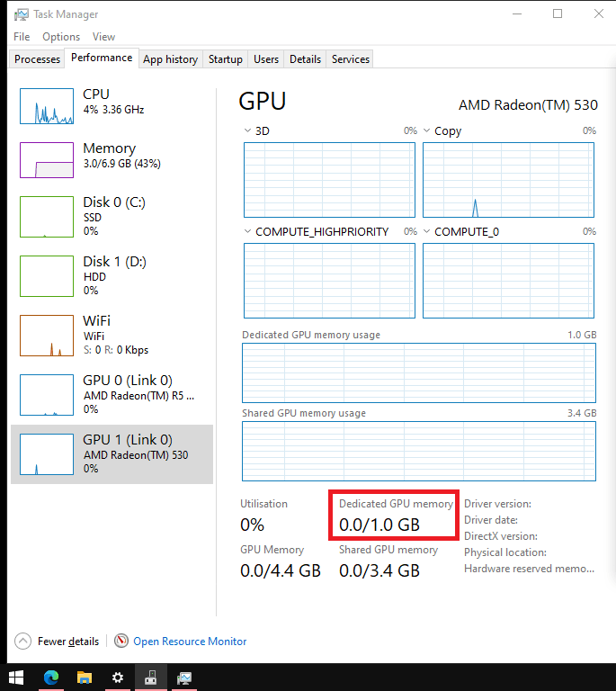Select GPU 1 (Link 0) thumbnail
616x691 pixels.
[47, 454]
